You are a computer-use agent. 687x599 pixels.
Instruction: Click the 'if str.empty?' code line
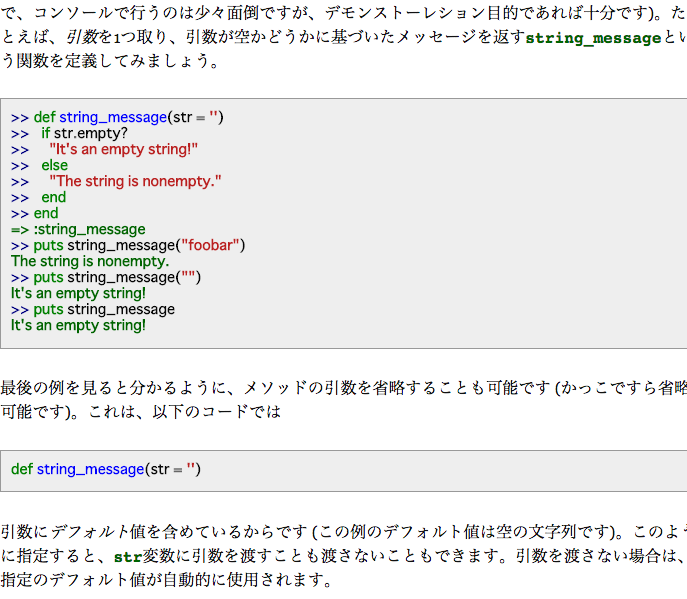tap(69, 133)
